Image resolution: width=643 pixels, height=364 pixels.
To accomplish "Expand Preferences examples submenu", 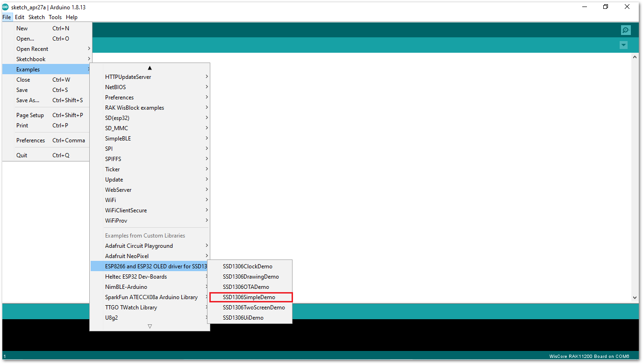I will tap(150, 98).
